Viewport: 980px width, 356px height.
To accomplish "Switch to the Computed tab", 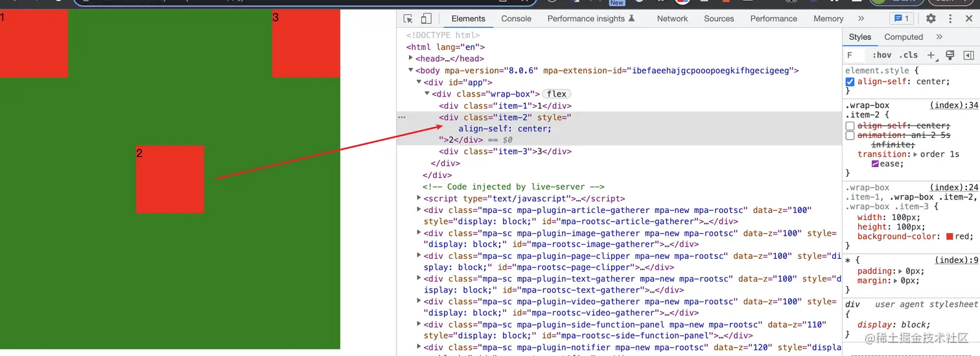I will click(x=903, y=37).
